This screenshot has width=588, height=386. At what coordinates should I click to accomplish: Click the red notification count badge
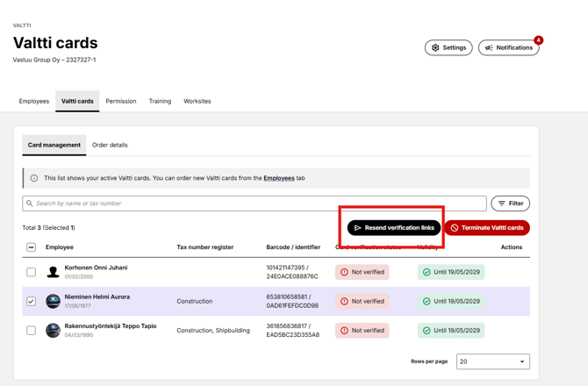click(539, 40)
